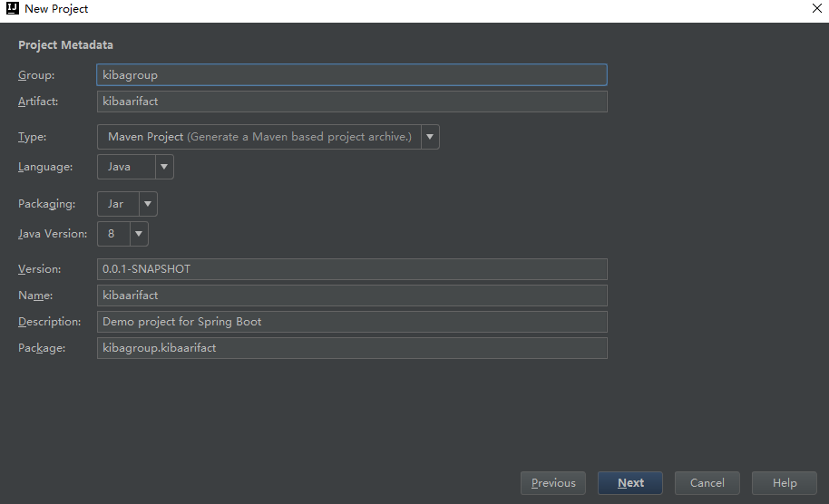Click the Package text field
829x504 pixels.
(351, 348)
